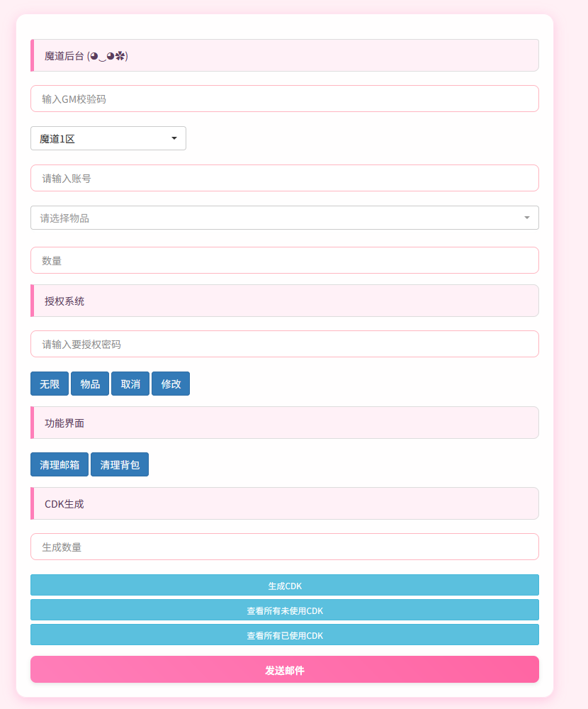The width and height of the screenshot is (588, 709).
Task: Focus the GM verification code field
Action: [283, 99]
